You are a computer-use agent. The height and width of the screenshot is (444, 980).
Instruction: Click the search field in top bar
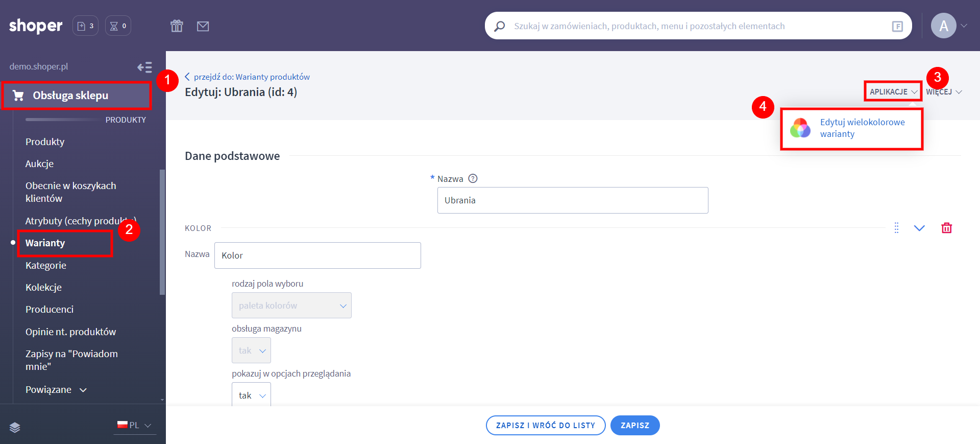[x=694, y=26]
